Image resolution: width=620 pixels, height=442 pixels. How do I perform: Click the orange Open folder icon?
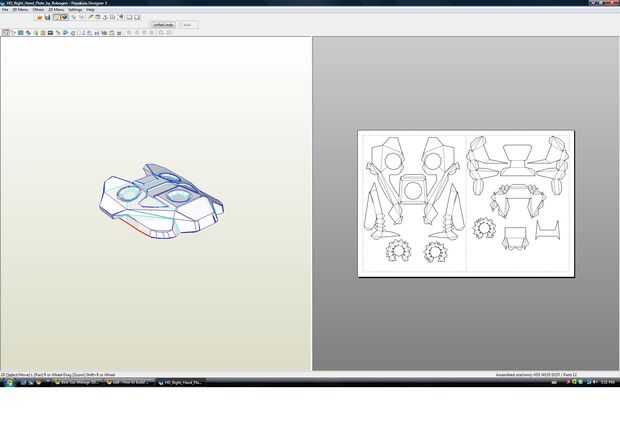coord(40,17)
